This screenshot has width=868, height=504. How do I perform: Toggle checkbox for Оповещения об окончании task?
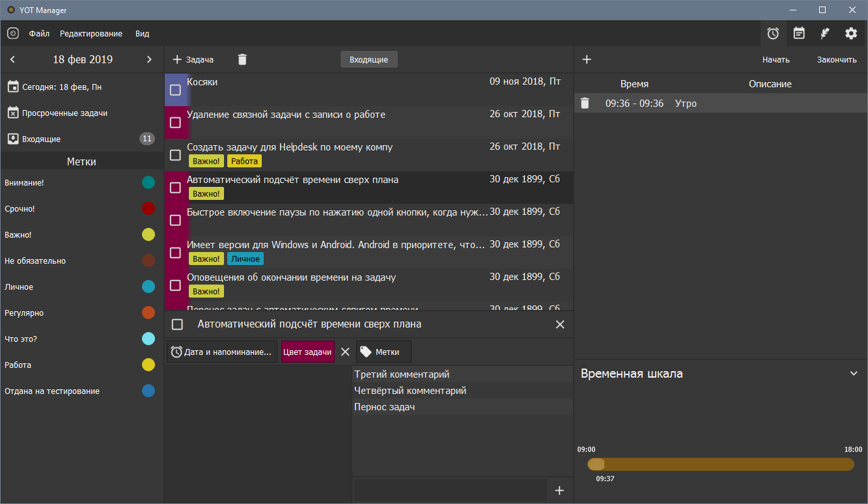tap(175, 285)
